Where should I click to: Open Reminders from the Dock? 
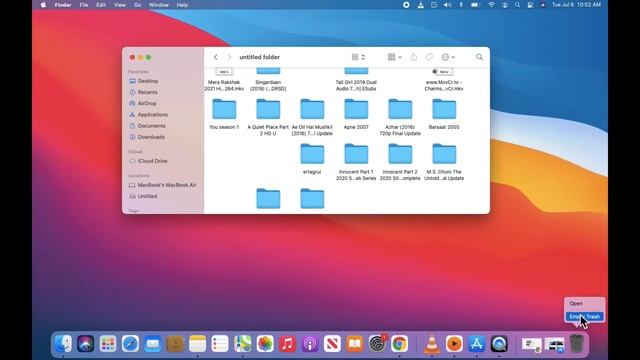pos(220,344)
